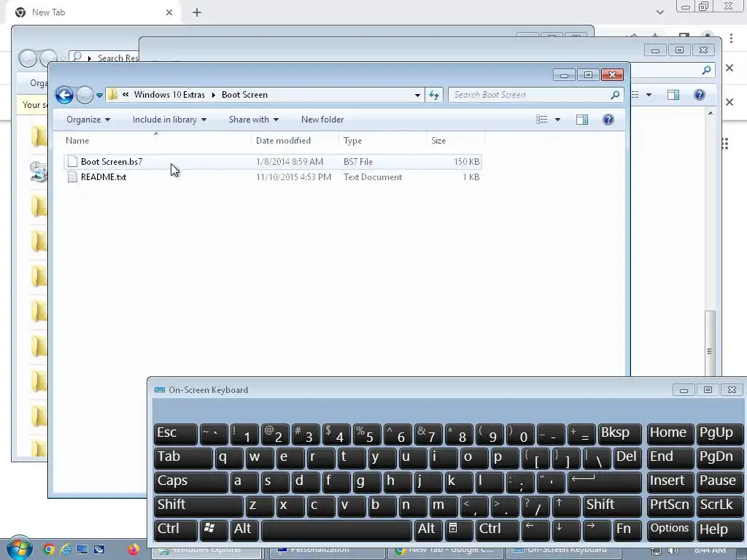This screenshot has width=747, height=560.
Task: Open view options arrow in the middle explorer window
Action: pos(649,95)
